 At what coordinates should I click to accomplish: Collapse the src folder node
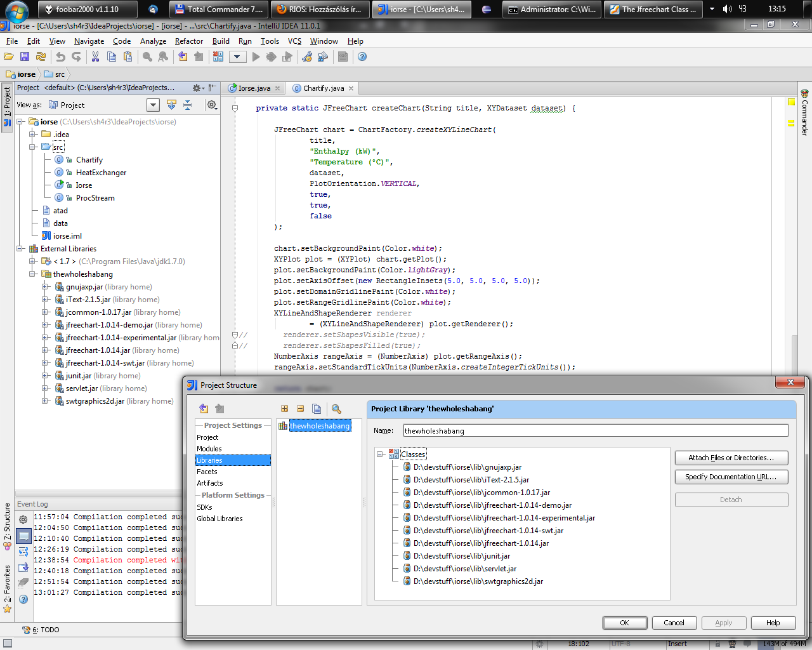[32, 147]
